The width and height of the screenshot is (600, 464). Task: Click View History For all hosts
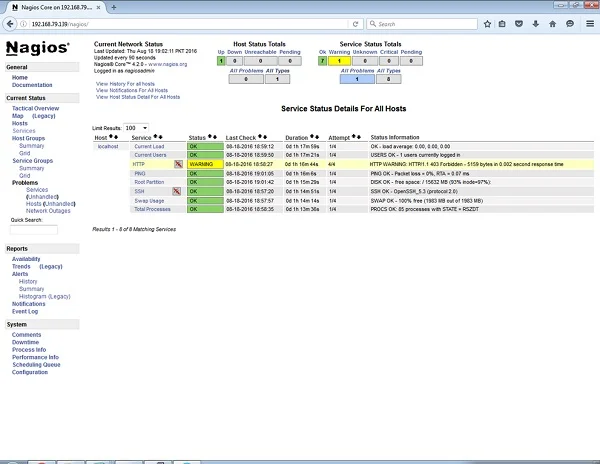point(125,84)
